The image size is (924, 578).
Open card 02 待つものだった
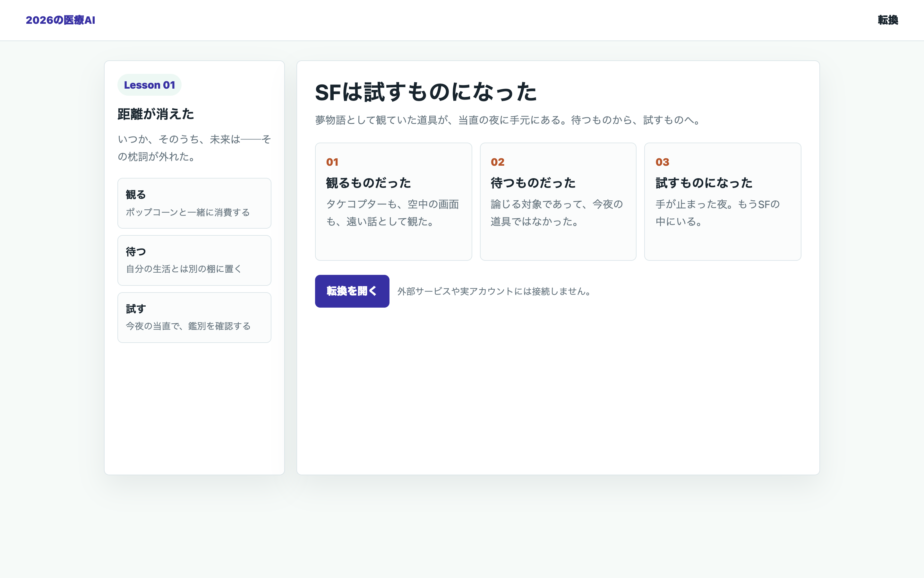[558, 201]
